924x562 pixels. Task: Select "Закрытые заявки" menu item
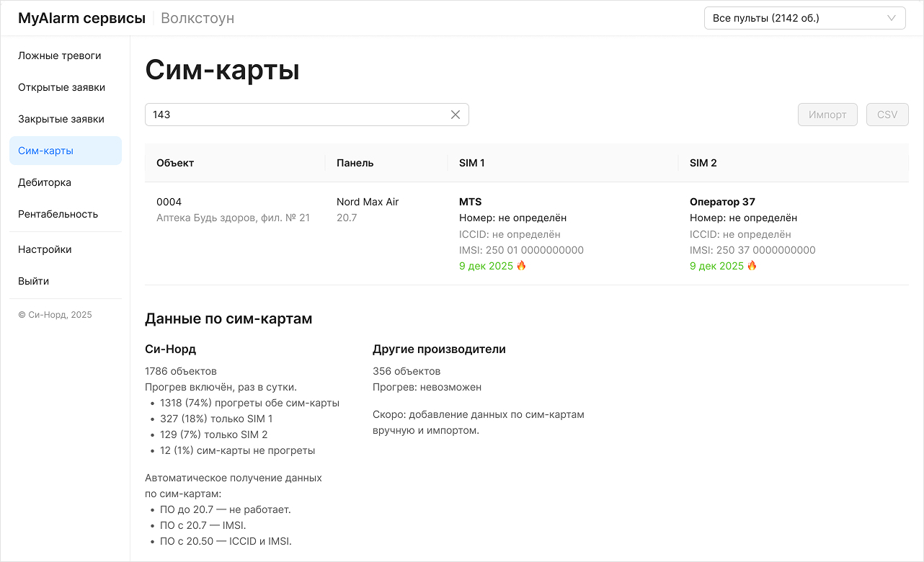(x=61, y=119)
